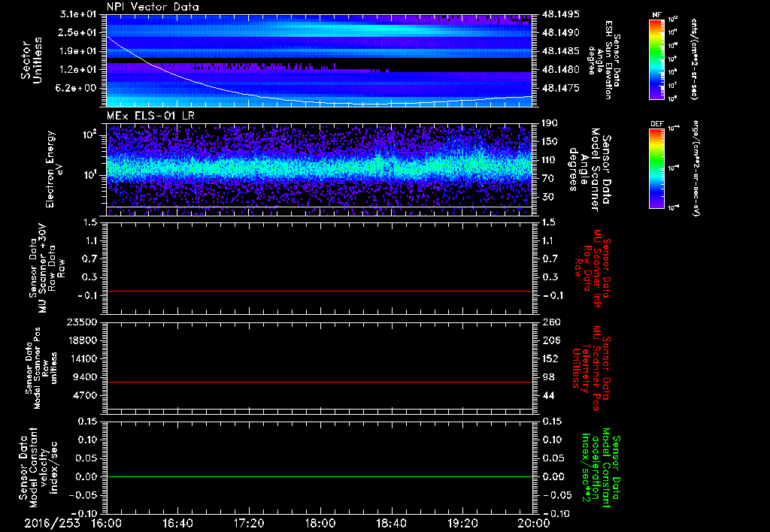Select the NPI Vector Data title

pos(153,7)
